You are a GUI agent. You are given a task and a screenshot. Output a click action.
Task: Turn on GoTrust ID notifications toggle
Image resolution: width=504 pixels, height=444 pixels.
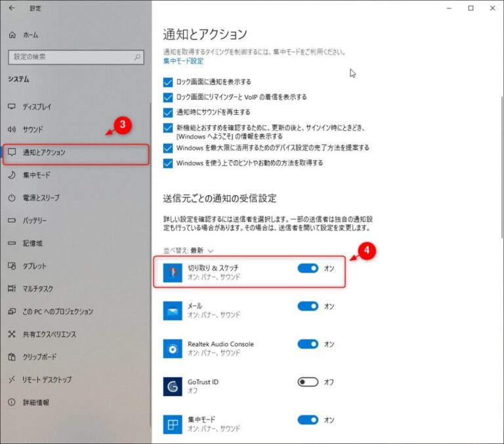click(308, 382)
